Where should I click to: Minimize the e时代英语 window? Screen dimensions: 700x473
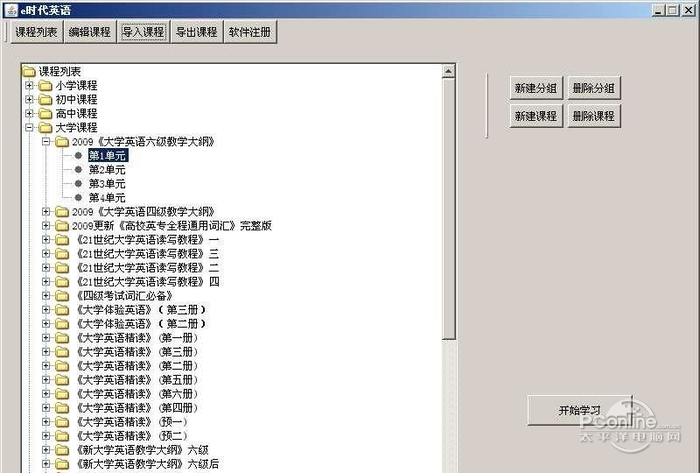(658, 10)
